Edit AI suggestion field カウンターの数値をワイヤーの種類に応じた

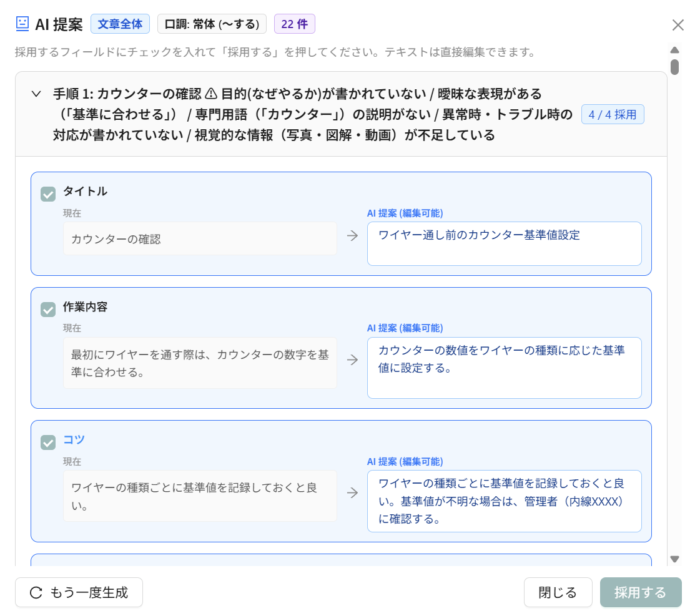505,368
